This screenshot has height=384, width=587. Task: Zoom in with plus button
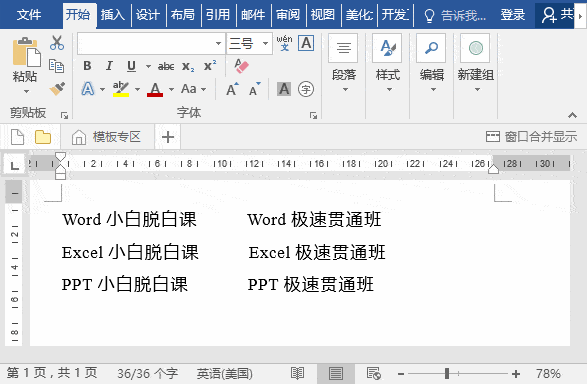516,374
